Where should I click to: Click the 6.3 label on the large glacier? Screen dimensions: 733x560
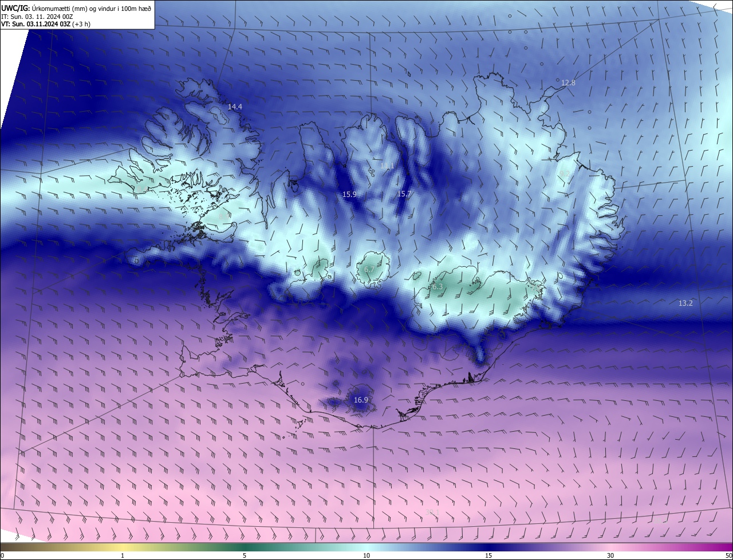pos(438,287)
